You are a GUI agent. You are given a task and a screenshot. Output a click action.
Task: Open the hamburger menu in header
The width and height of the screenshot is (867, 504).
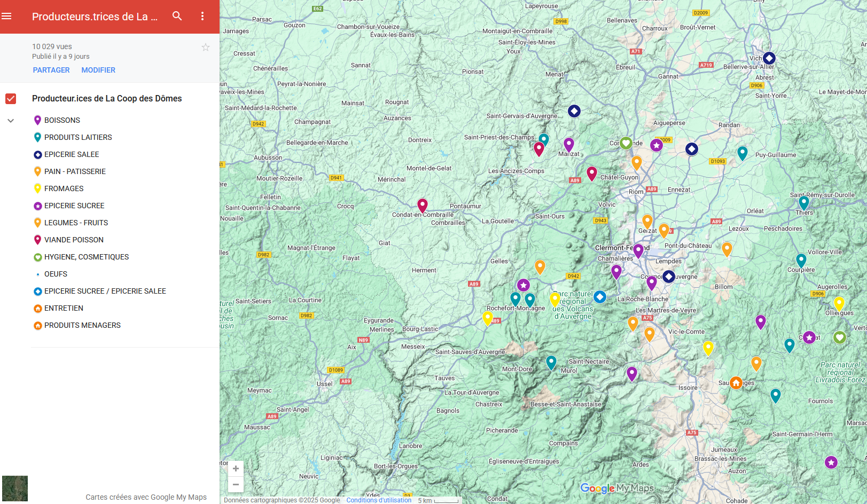(x=7, y=17)
